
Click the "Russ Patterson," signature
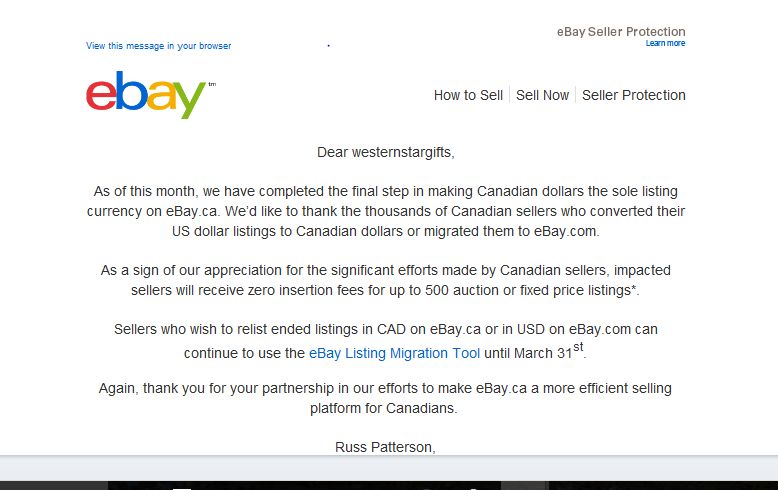[385, 447]
